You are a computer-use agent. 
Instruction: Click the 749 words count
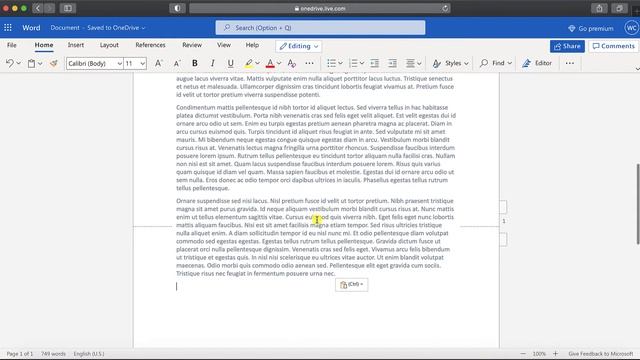point(53,354)
